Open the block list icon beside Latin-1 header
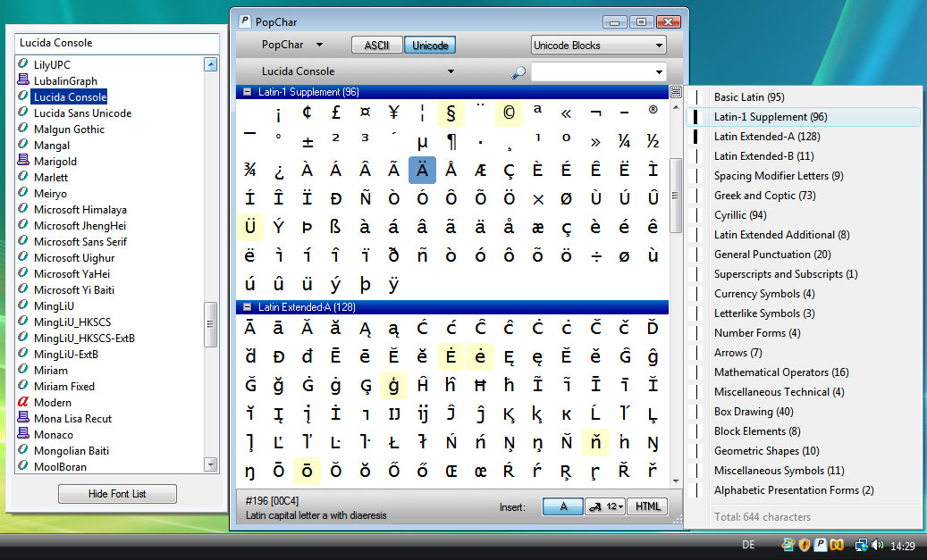The width and height of the screenshot is (927, 560). pos(675,92)
